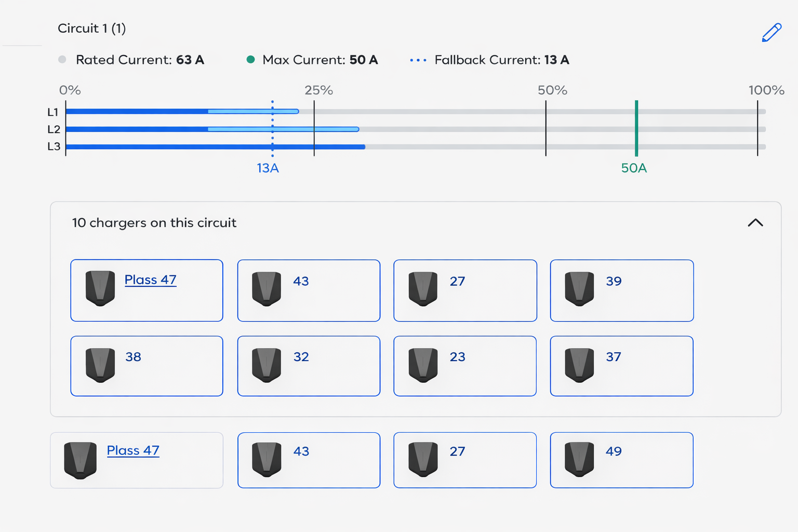Click the charger icon next to 37
Viewport: 798px width, 532px height.
579,365
